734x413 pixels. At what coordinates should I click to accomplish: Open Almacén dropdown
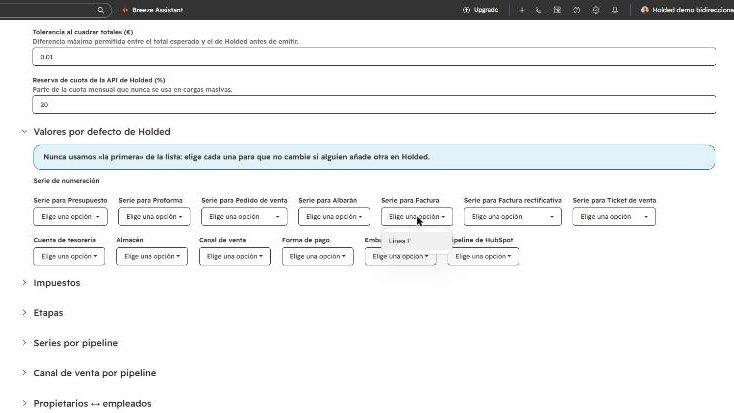coord(152,257)
